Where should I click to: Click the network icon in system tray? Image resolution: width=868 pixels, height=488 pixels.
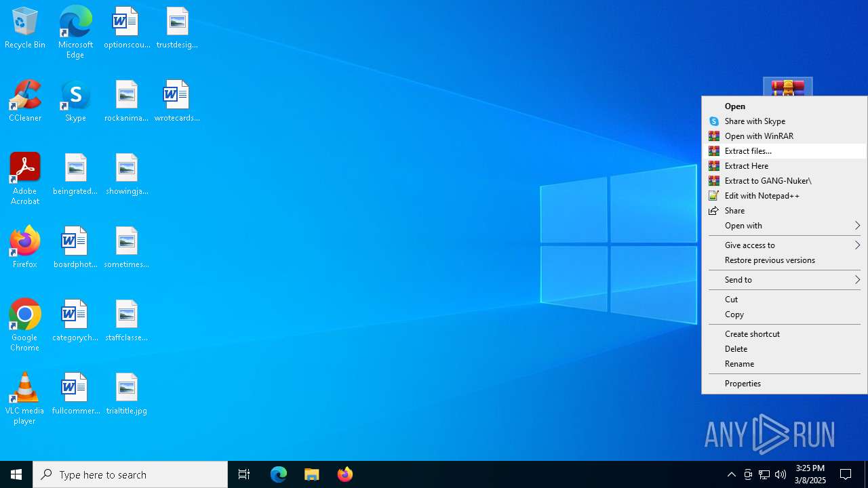click(x=764, y=474)
